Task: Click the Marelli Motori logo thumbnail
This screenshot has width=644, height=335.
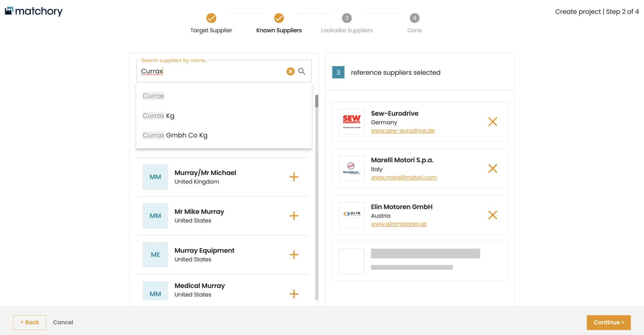Action: [x=352, y=168]
